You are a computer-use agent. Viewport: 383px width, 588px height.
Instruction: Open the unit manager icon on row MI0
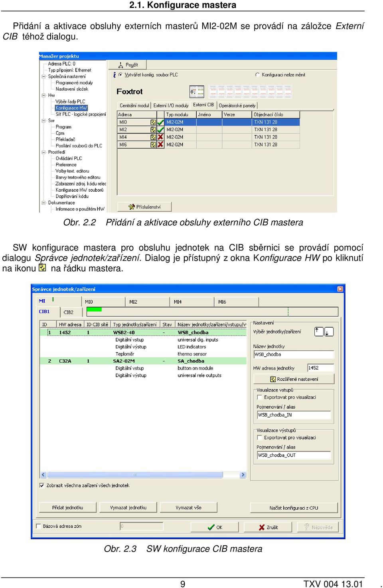tap(153, 122)
